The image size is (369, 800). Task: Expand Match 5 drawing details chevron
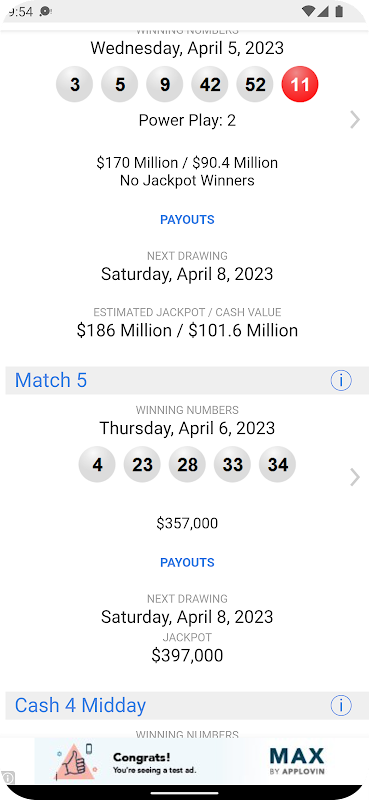pyautogui.click(x=355, y=477)
